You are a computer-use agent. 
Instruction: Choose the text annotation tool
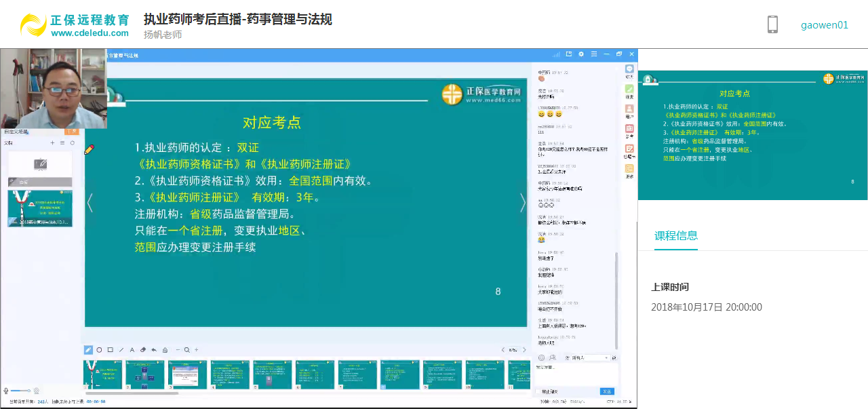(131, 349)
